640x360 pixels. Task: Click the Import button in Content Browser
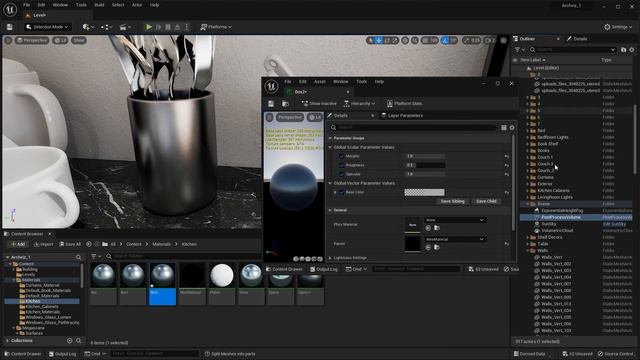click(44, 244)
